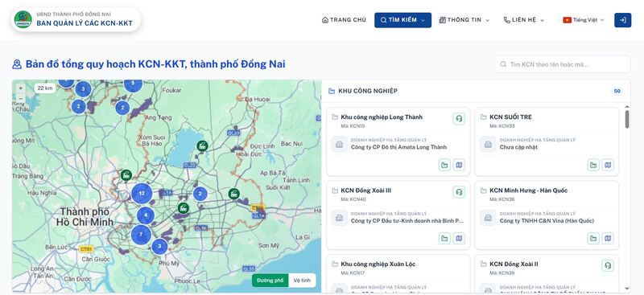Open the LIÊN HỆ contact menu

(x=524, y=20)
